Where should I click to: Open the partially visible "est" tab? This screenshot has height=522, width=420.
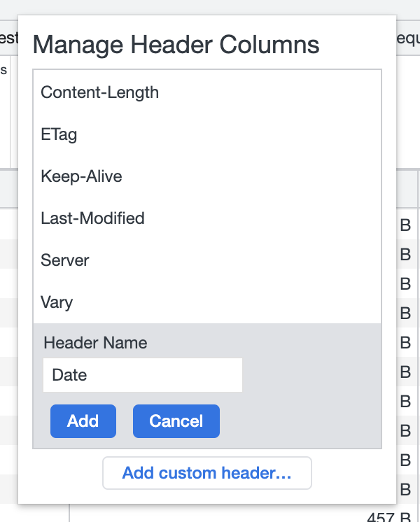click(x=9, y=38)
